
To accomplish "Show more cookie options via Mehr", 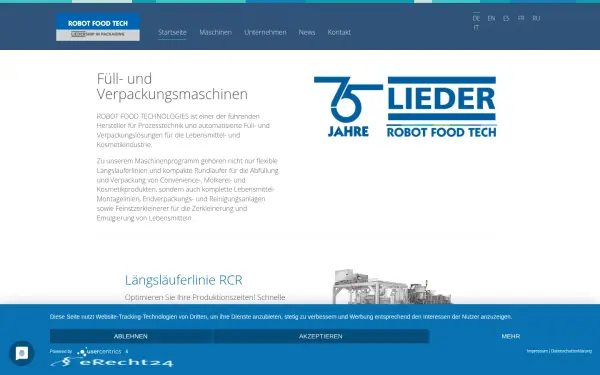I will [x=510, y=336].
